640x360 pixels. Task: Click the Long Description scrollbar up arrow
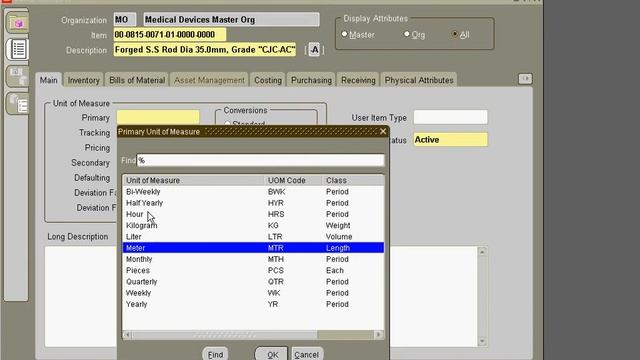[482, 252]
